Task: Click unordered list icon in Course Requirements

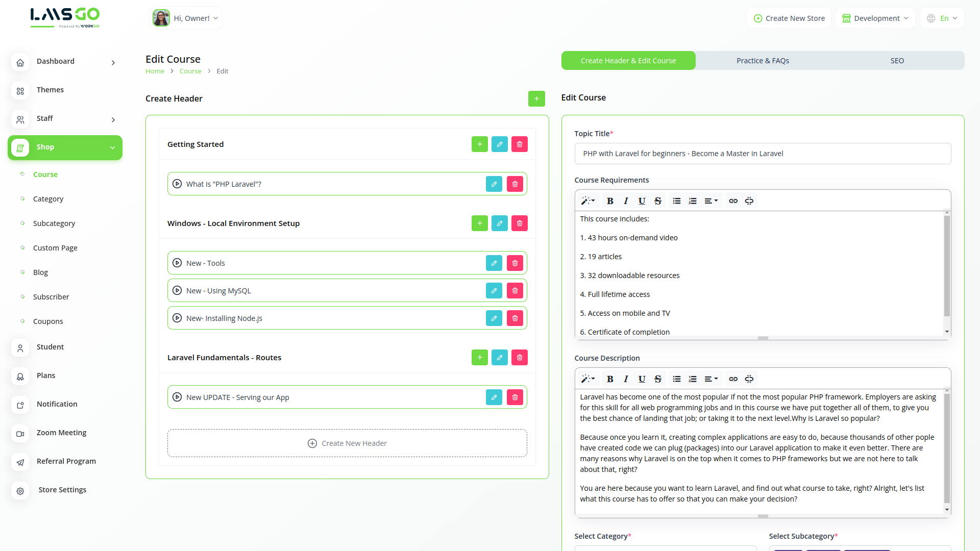Action: click(x=676, y=201)
